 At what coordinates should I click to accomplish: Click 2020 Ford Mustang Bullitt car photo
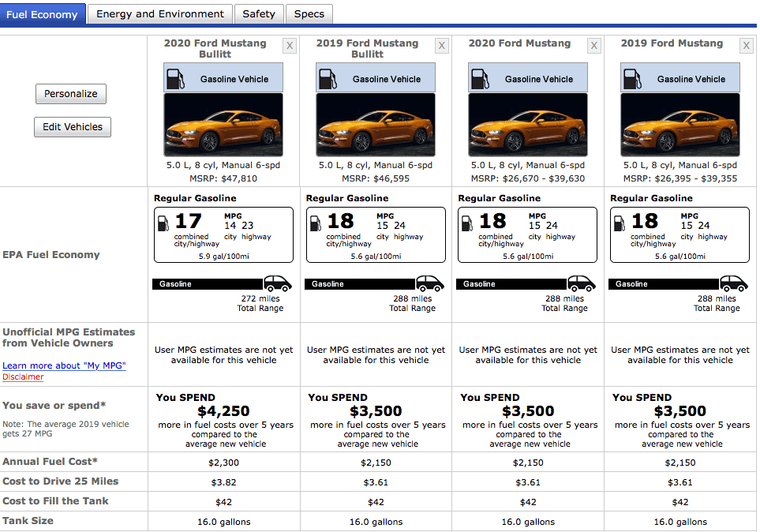[223, 125]
